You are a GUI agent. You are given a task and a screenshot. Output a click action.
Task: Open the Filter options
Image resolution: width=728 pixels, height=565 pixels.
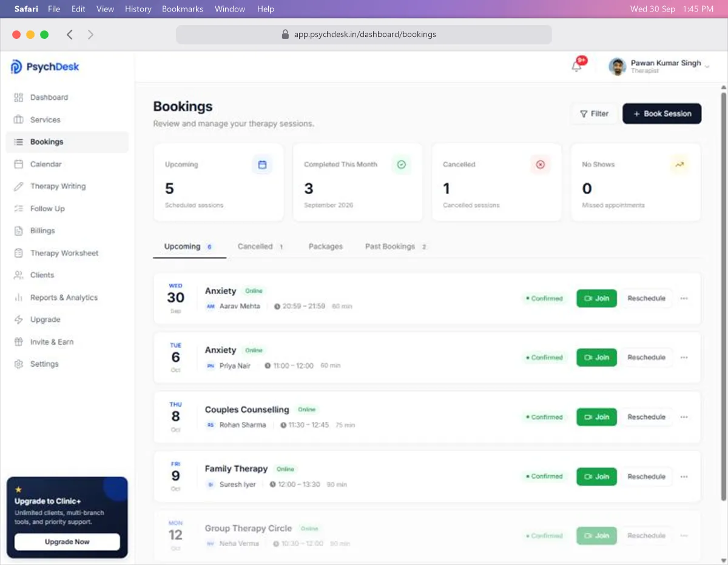(595, 113)
